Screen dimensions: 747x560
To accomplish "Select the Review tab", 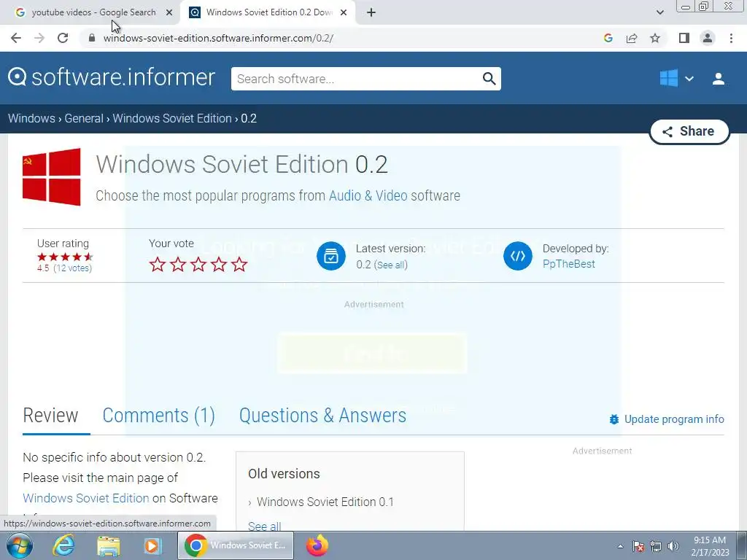I will 50,415.
